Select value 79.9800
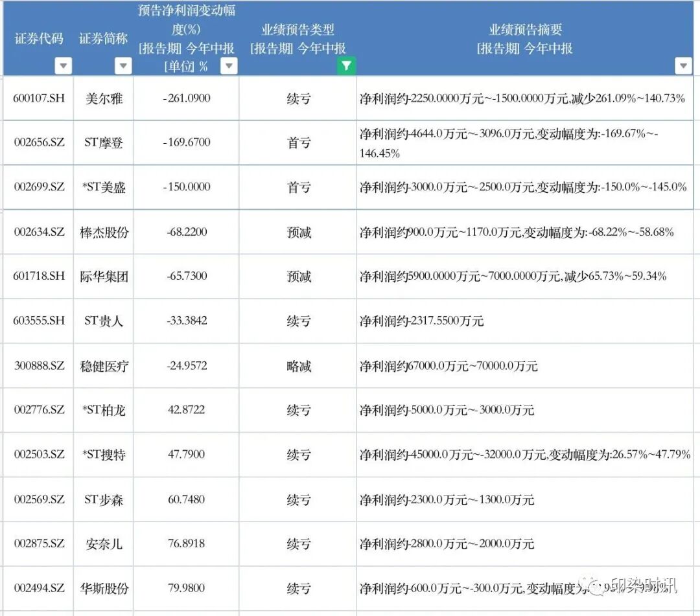 click(x=186, y=588)
